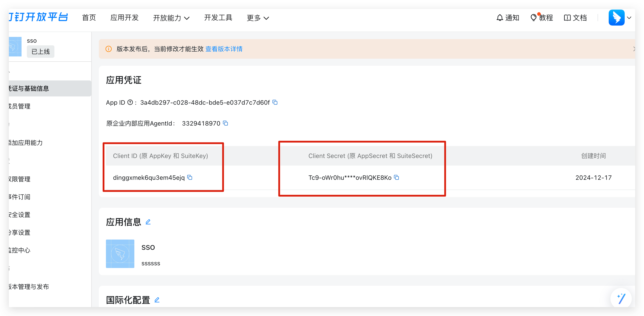Viewport: 644px width, 316px height.
Task: Copy the Client ID key
Action: [190, 177]
